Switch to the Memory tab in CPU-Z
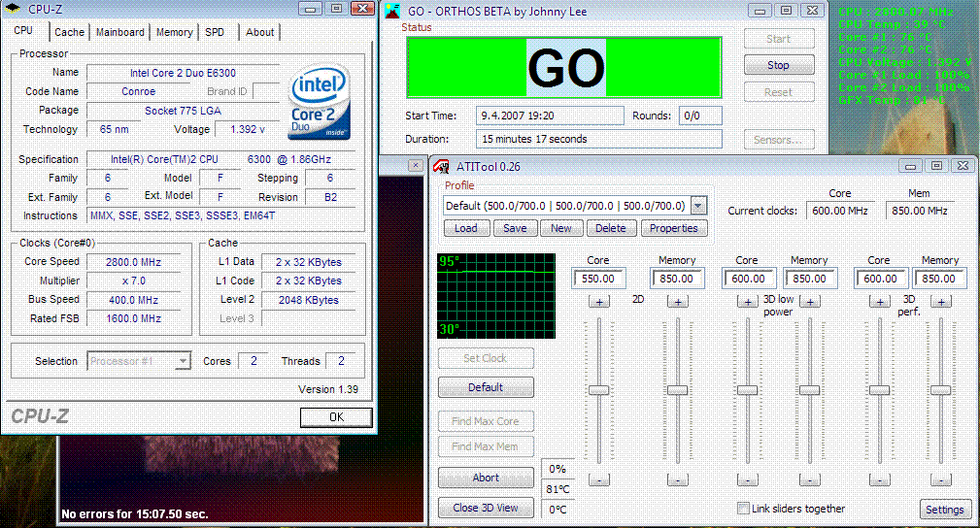Image resolution: width=980 pixels, height=528 pixels. 175,32
